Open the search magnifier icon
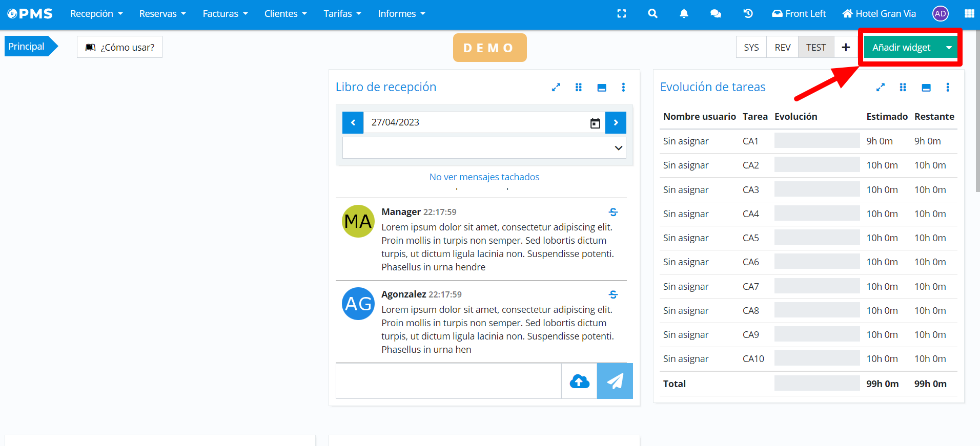The height and width of the screenshot is (446, 980). 652,14
